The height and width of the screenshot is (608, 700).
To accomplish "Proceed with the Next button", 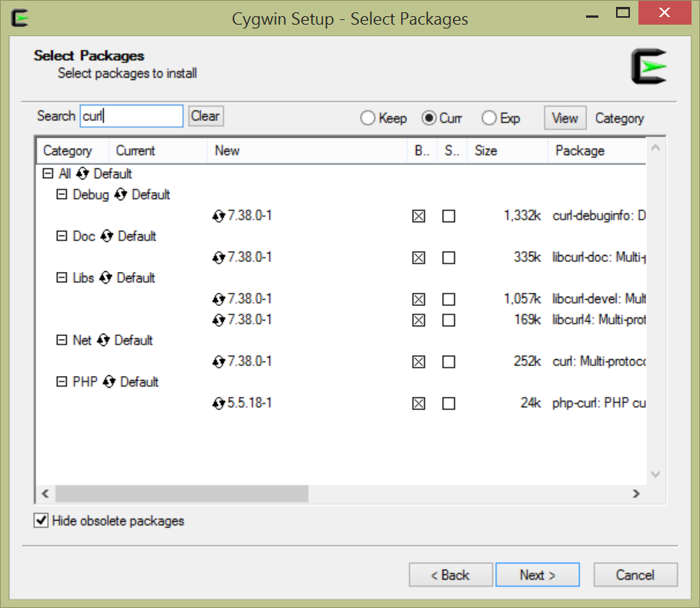I will pyautogui.click(x=538, y=575).
